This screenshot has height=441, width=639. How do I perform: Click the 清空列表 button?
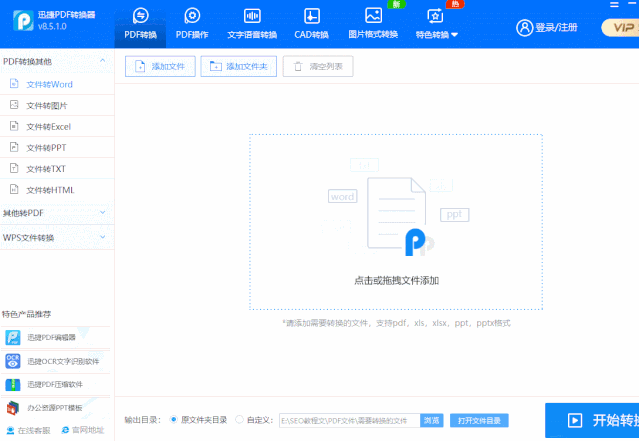click(x=318, y=66)
